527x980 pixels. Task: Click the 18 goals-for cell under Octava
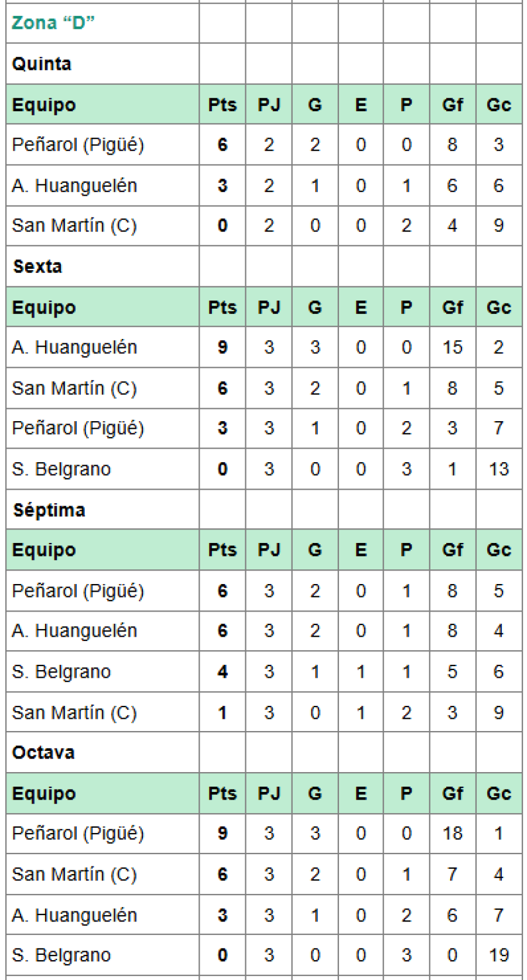coord(452,834)
